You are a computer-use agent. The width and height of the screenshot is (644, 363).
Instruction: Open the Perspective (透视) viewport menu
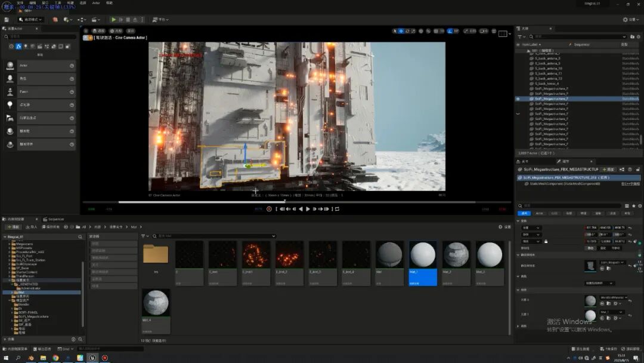coord(98,31)
